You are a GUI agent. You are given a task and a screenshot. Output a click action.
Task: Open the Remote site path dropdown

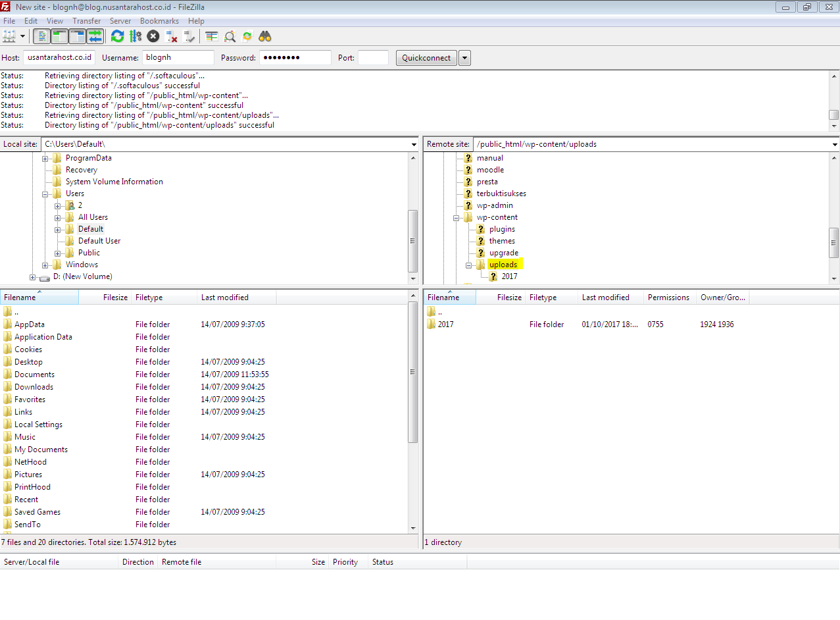pos(835,144)
